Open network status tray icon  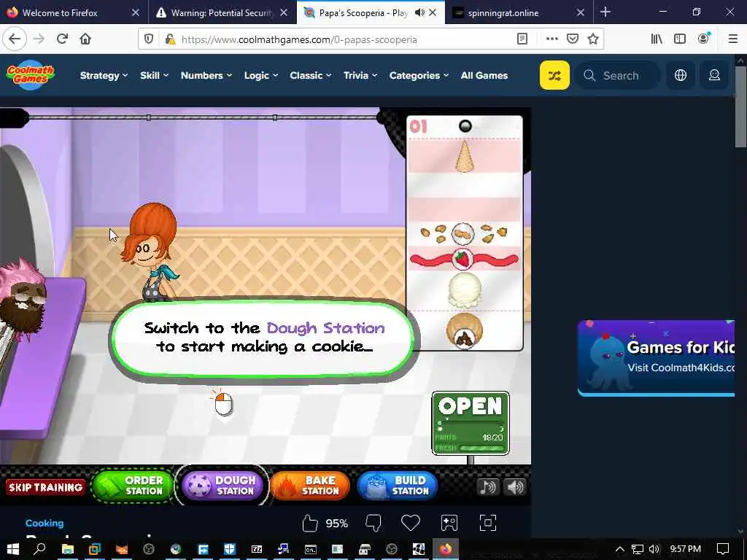click(x=638, y=549)
